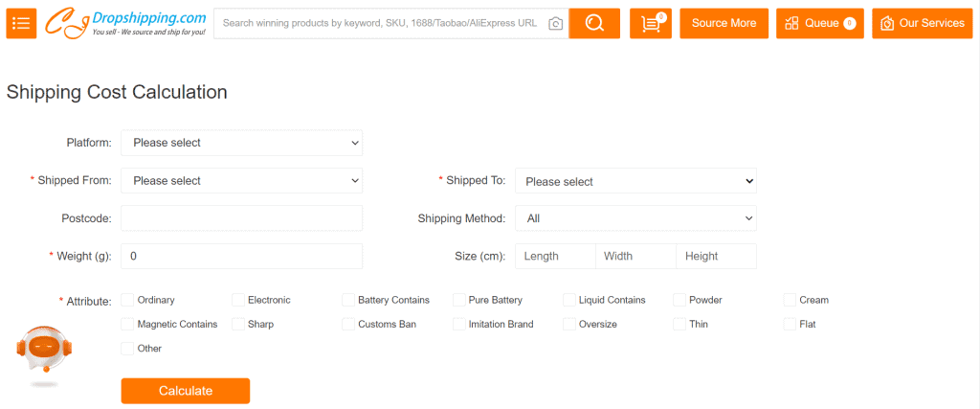Image resolution: width=980 pixels, height=409 pixels.
Task: Check the Magnetic Contains checkbox
Action: (x=127, y=324)
